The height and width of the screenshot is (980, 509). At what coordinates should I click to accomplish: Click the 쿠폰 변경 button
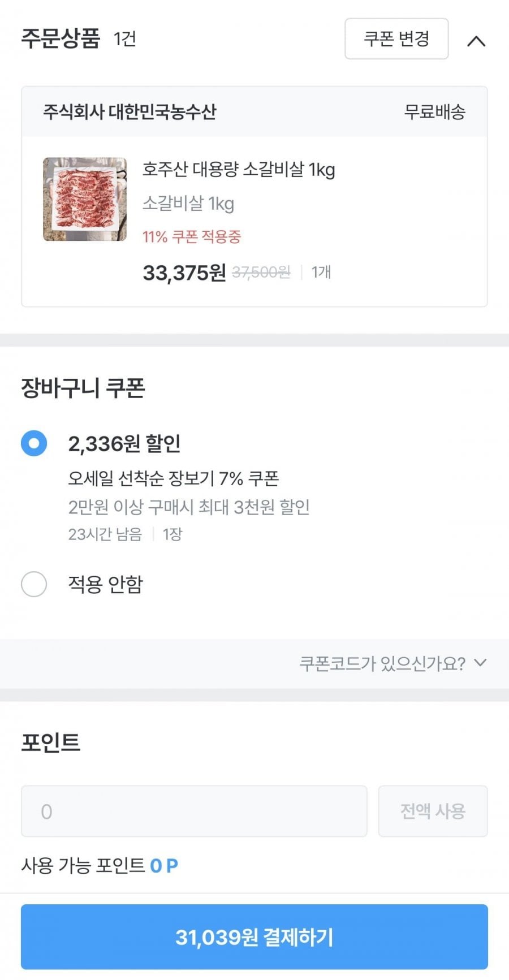[396, 38]
